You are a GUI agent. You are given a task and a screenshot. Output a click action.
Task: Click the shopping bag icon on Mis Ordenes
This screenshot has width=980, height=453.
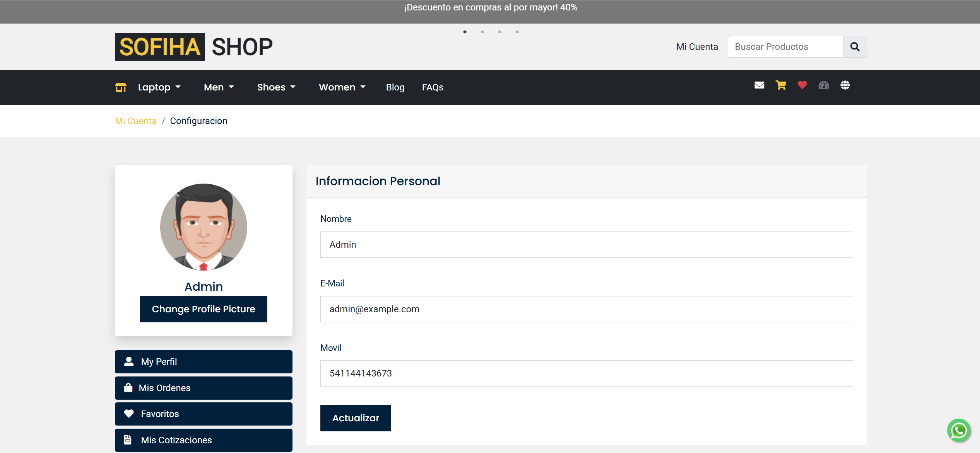pos(128,388)
